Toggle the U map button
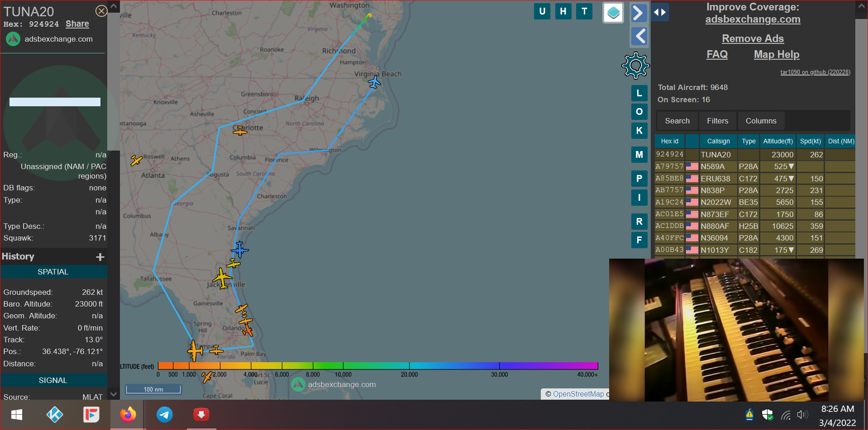The height and width of the screenshot is (430, 868). (542, 11)
